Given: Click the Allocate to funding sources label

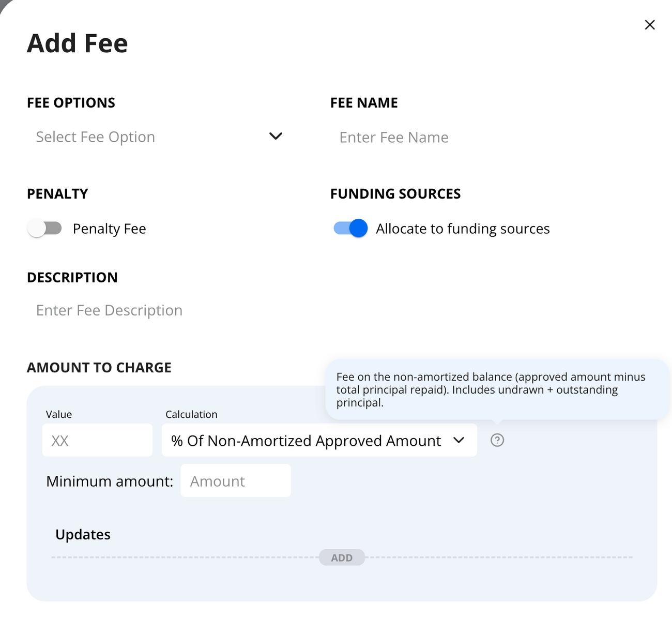Looking at the screenshot, I should tap(463, 229).
